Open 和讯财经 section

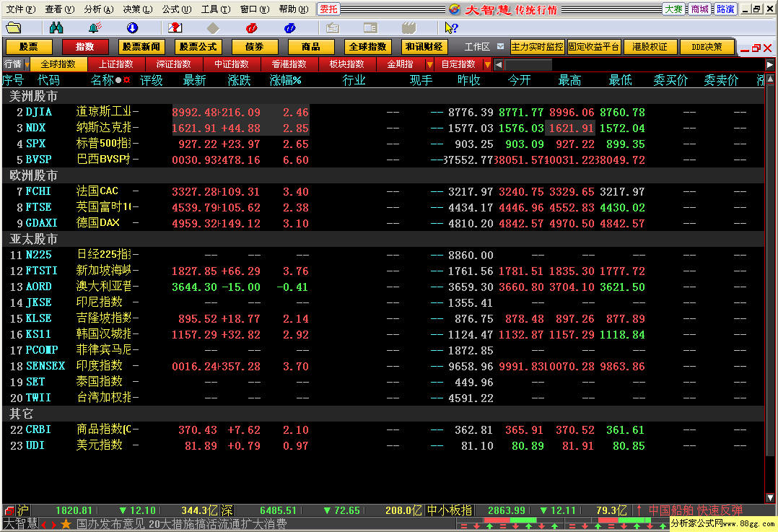coord(424,47)
